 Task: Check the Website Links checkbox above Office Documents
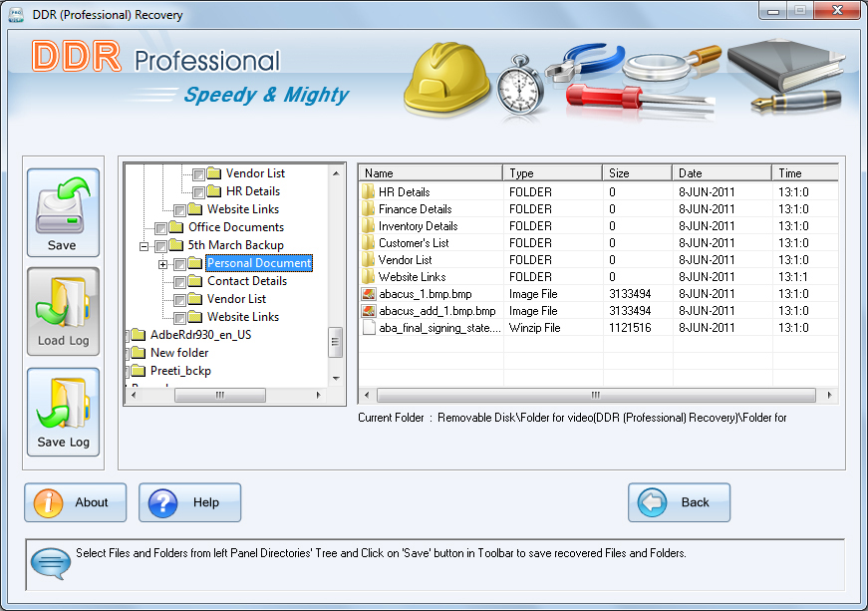click(x=179, y=210)
